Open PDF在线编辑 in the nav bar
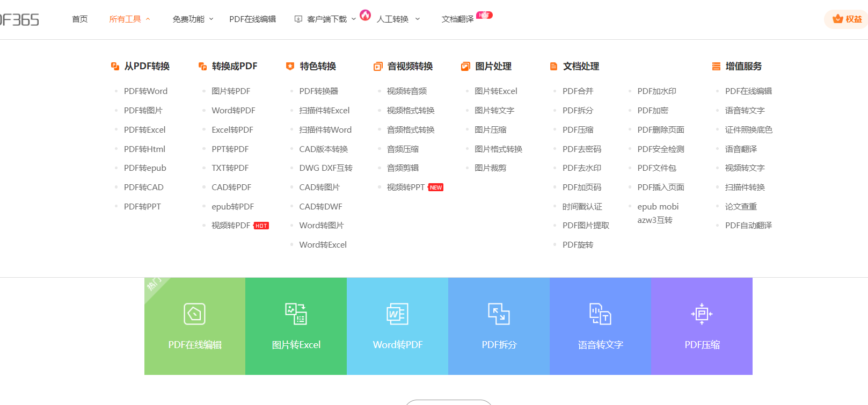868x405 pixels. pos(252,19)
